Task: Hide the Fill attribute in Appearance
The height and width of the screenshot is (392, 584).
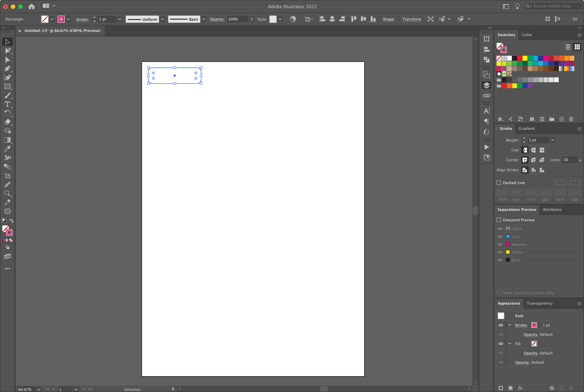Action: click(x=501, y=344)
